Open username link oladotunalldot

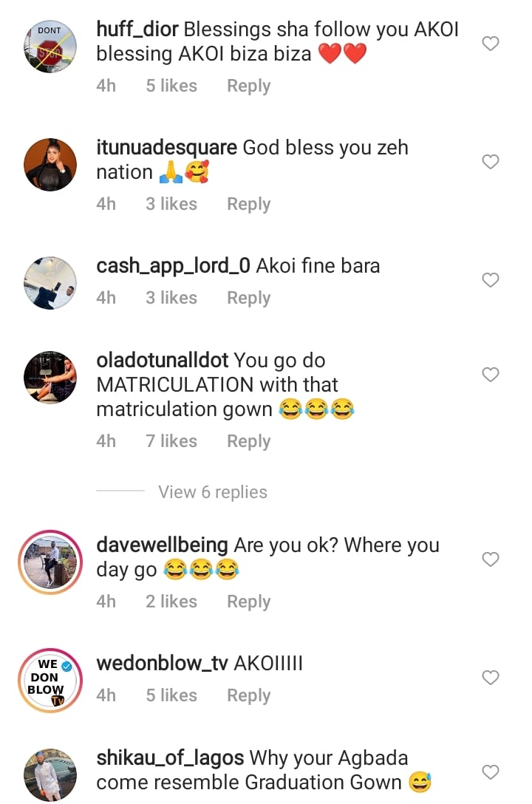[163, 361]
